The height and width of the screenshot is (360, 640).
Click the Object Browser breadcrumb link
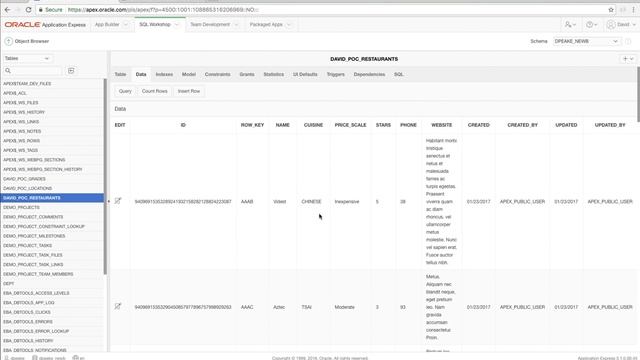click(x=32, y=41)
